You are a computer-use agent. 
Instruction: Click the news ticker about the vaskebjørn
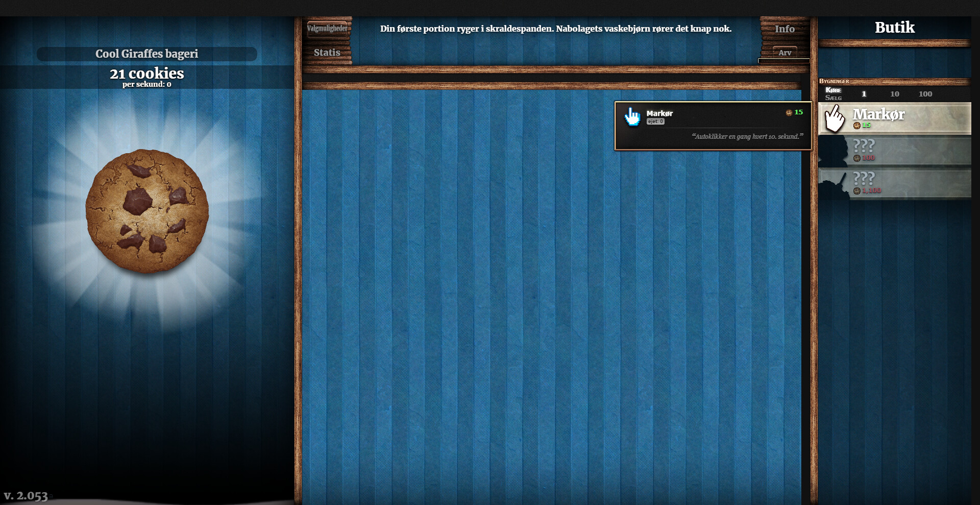pyautogui.click(x=555, y=29)
